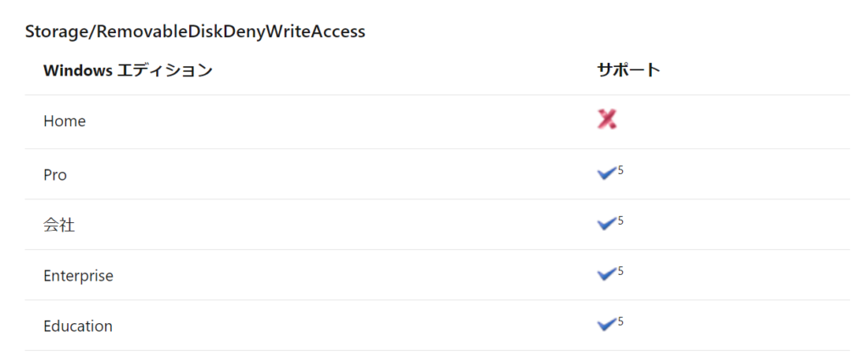Click footnote 5 superscript in 会社 row
Screen dimensions: 868x357
(620, 220)
